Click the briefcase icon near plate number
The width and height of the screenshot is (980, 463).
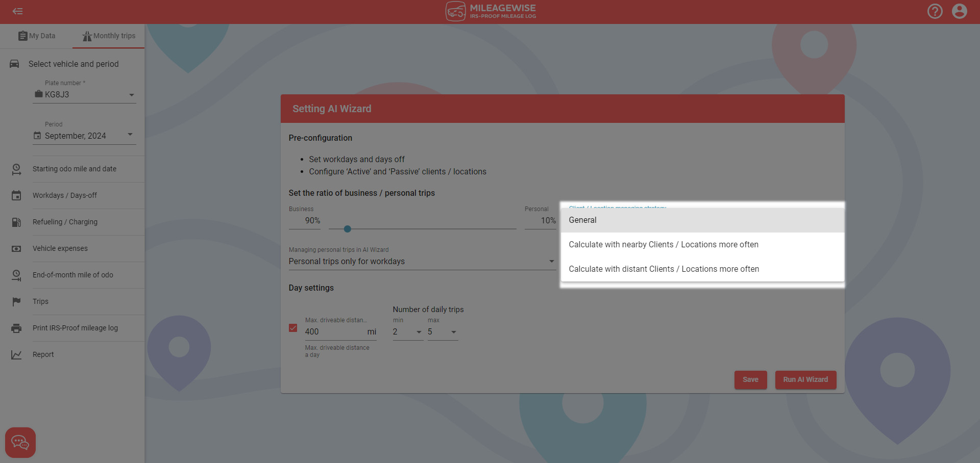38,94
